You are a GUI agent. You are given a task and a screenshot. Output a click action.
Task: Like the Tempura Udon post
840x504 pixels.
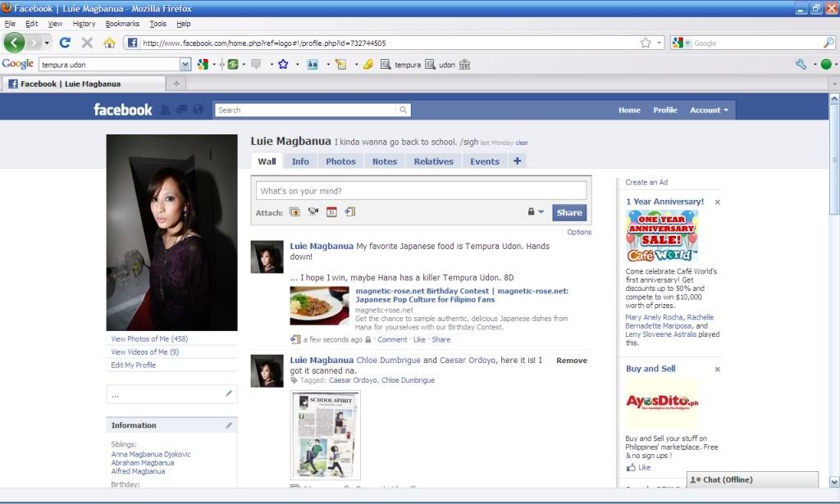(419, 339)
